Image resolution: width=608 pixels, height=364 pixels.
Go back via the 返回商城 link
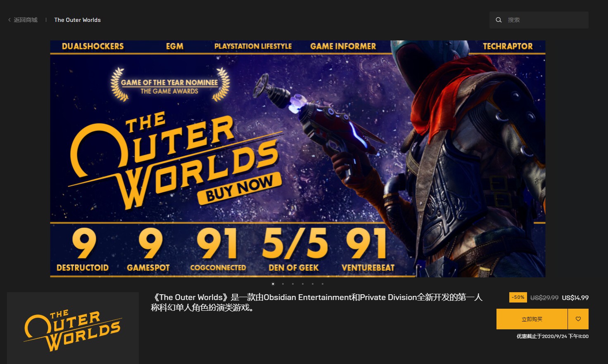pyautogui.click(x=26, y=20)
